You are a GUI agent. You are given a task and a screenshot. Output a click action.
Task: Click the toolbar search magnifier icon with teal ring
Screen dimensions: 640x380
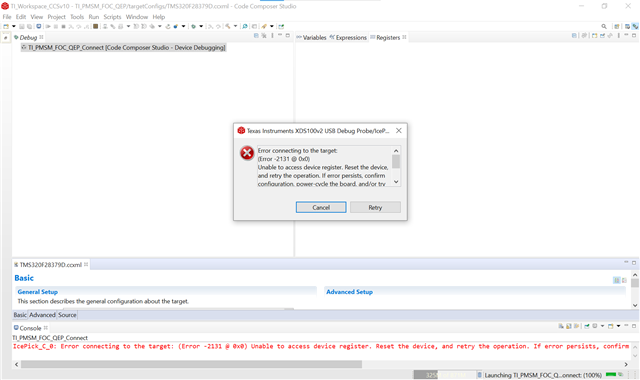tap(244, 26)
